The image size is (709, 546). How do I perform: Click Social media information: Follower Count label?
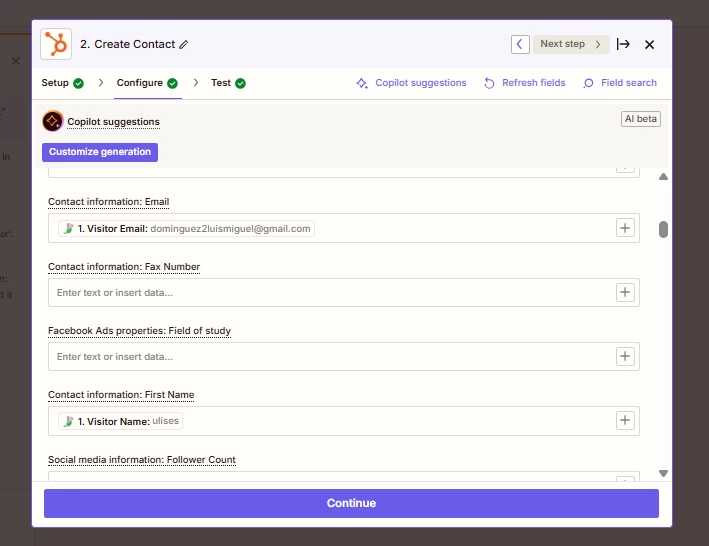pos(142,460)
